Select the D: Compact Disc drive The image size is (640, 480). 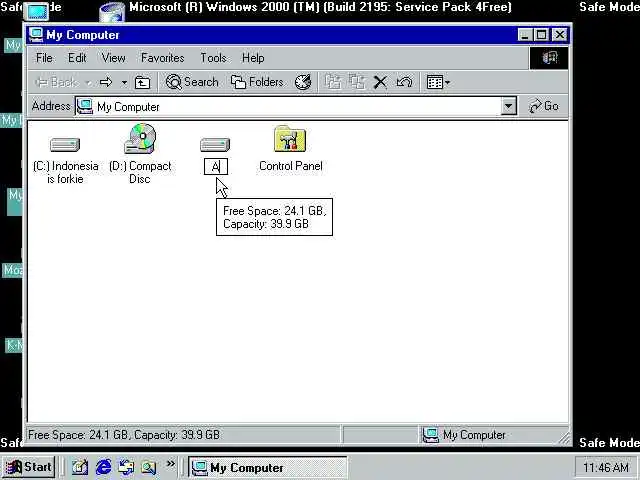point(140,154)
